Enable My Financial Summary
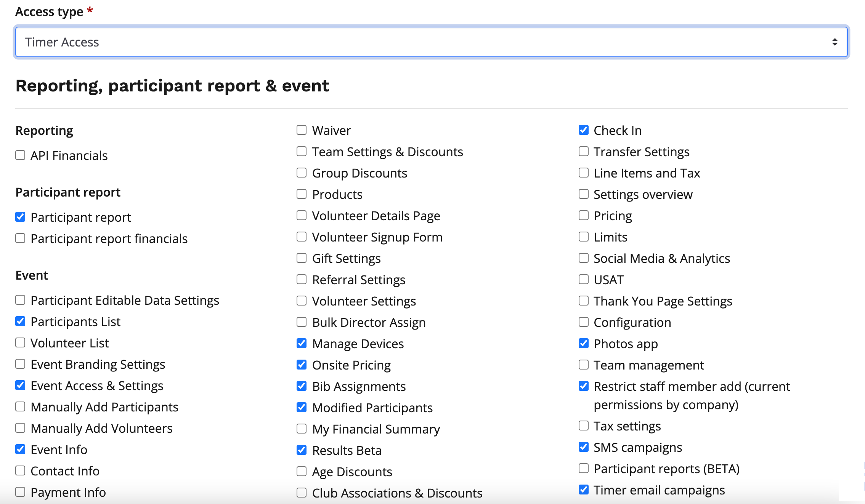 302,429
